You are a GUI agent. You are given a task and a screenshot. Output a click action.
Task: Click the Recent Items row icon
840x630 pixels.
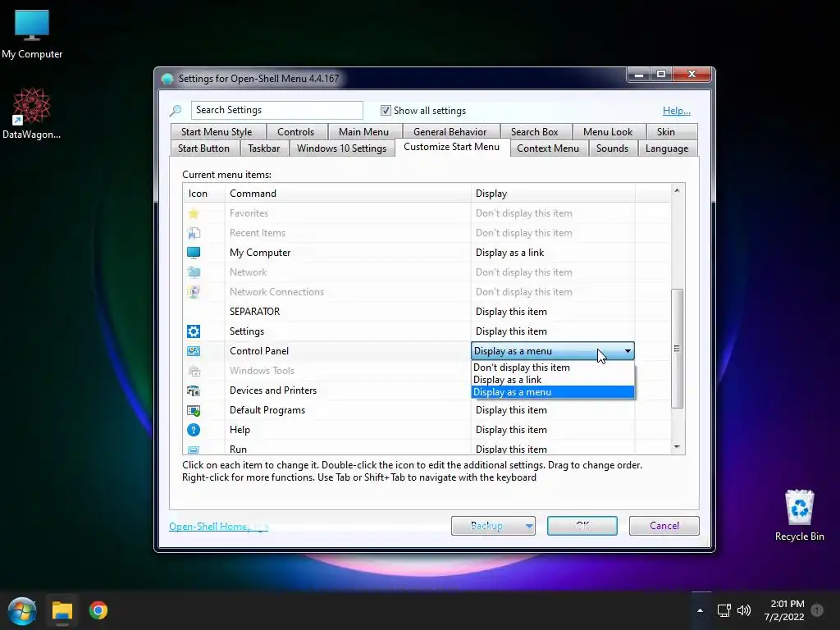coord(194,233)
